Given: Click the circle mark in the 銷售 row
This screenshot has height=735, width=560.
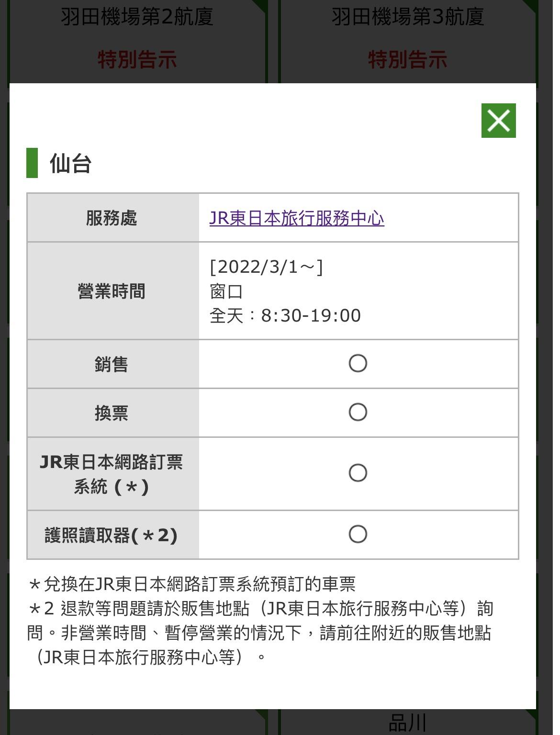Looking at the screenshot, I should (x=358, y=364).
